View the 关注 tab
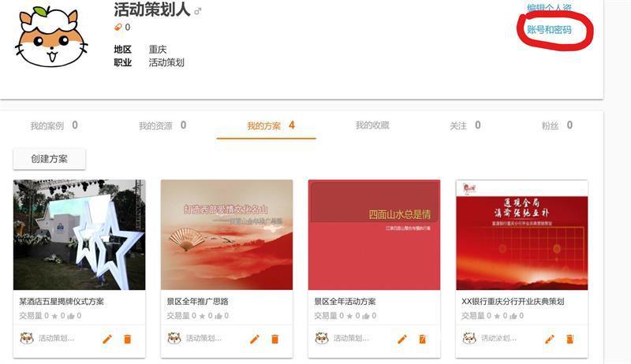The image size is (631, 364). pyautogui.click(x=465, y=126)
